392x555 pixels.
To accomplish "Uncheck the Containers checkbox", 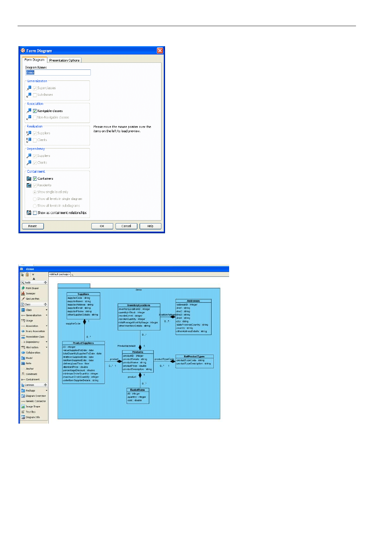I will pos(35,178).
